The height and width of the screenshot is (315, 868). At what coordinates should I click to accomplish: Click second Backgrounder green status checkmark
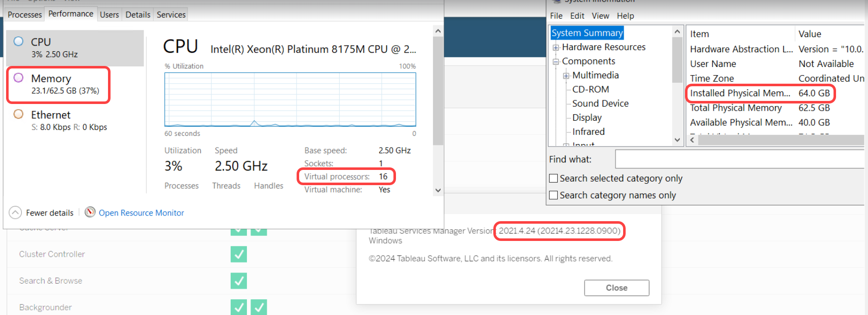pyautogui.click(x=259, y=307)
